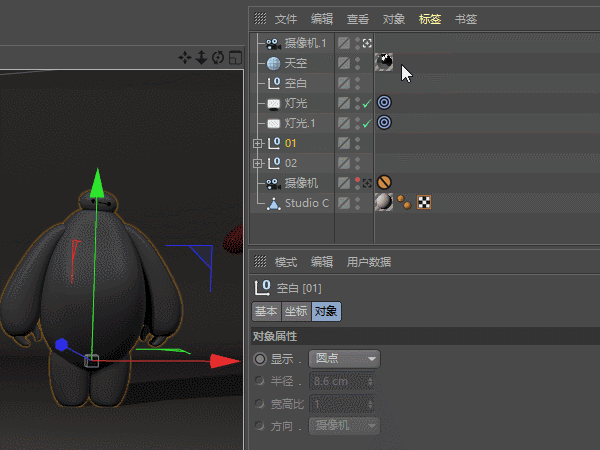The width and height of the screenshot is (600, 450).
Task: Open the 方向 dropdown set to 摄像机
Action: tap(344, 426)
